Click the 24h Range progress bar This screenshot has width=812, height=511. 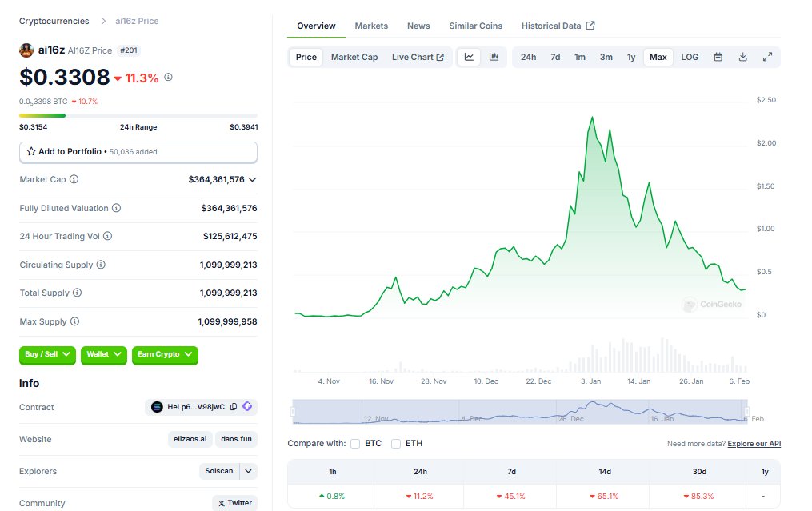point(138,115)
